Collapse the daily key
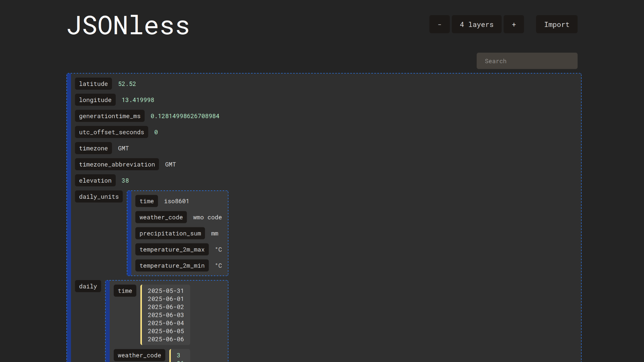The image size is (644, 362). 88,286
